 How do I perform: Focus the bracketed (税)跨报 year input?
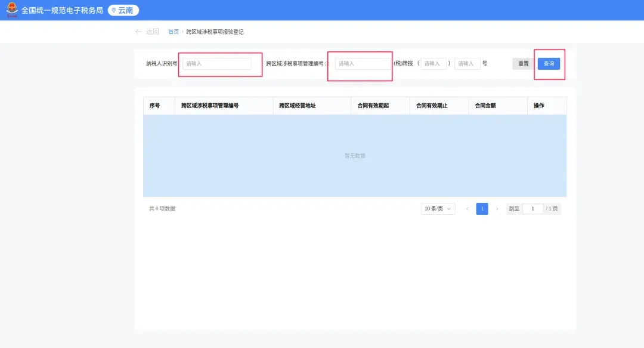click(x=434, y=64)
